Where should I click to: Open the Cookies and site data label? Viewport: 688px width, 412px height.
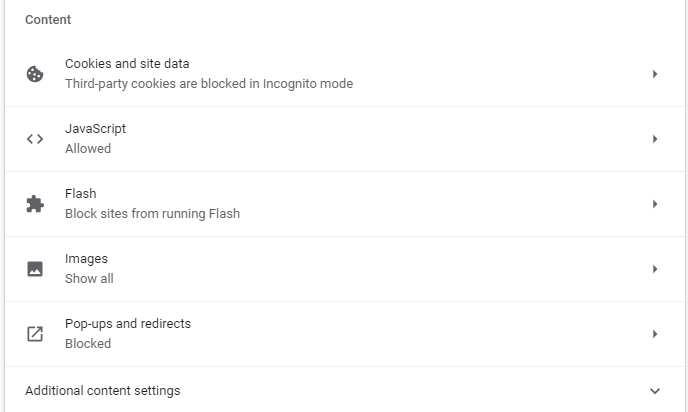(127, 64)
